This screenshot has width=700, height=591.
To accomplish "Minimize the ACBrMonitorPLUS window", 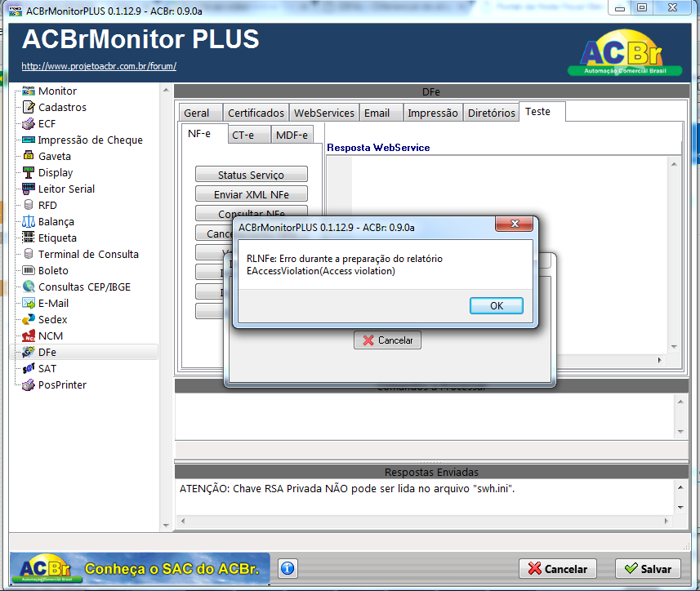I will pyautogui.click(x=620, y=8).
